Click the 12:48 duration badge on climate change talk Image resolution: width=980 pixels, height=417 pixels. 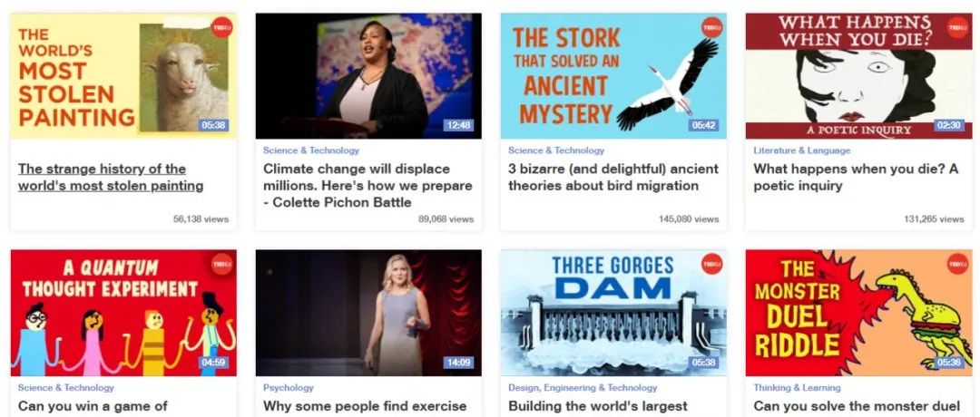(458, 125)
